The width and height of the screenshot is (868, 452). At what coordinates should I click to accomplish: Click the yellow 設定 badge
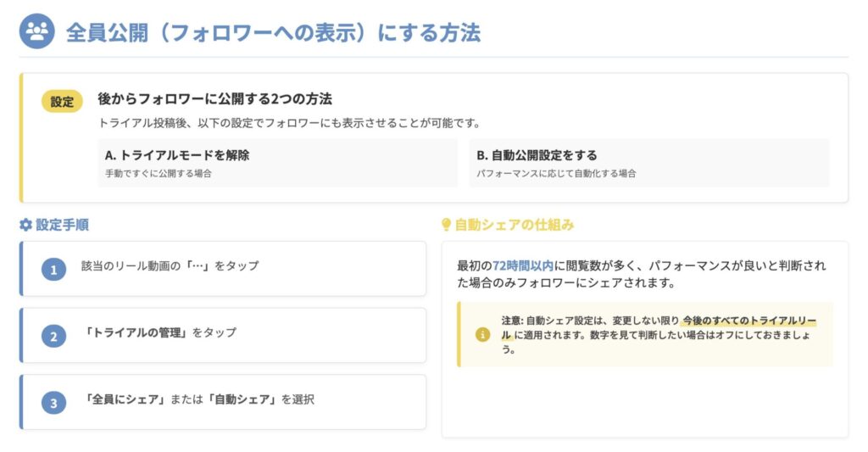(x=62, y=102)
